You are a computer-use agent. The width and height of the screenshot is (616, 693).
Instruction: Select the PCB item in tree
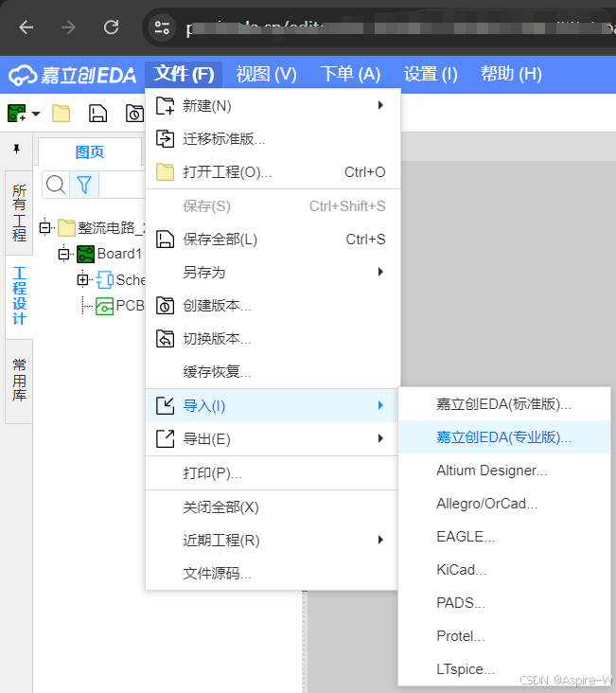coord(120,306)
